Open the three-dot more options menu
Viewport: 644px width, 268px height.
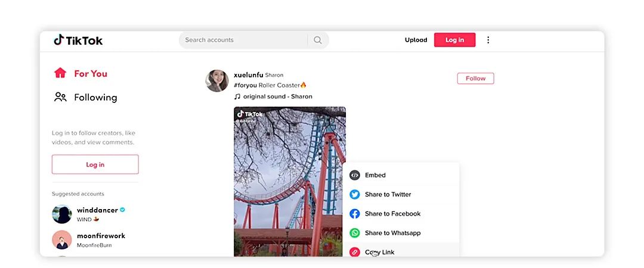pos(488,40)
